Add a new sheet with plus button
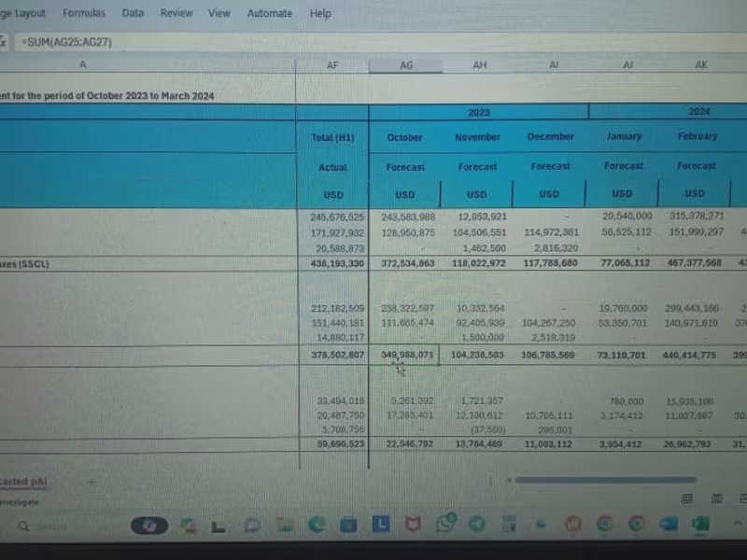Viewport: 747px width, 560px height. (91, 482)
